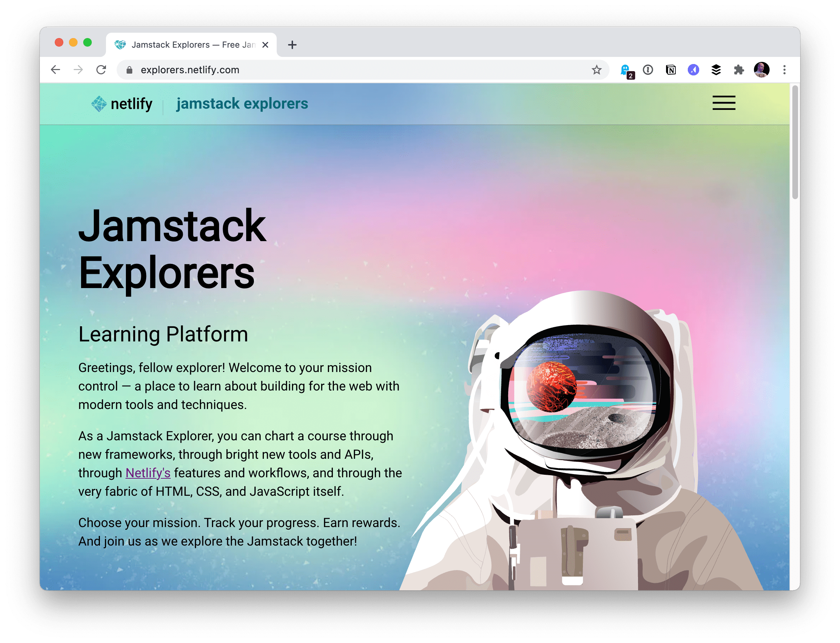Go back with the browser back arrow
This screenshot has width=840, height=643.
click(55, 70)
